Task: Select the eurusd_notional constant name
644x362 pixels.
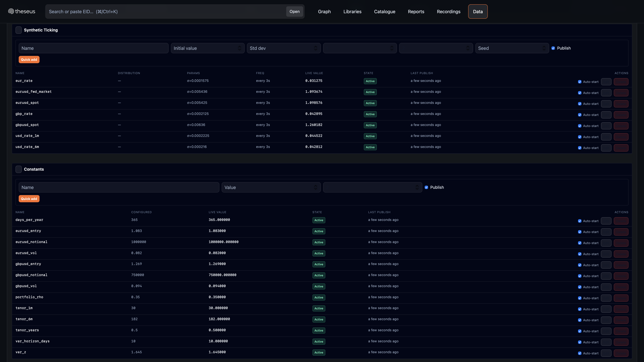Action: click(31, 242)
